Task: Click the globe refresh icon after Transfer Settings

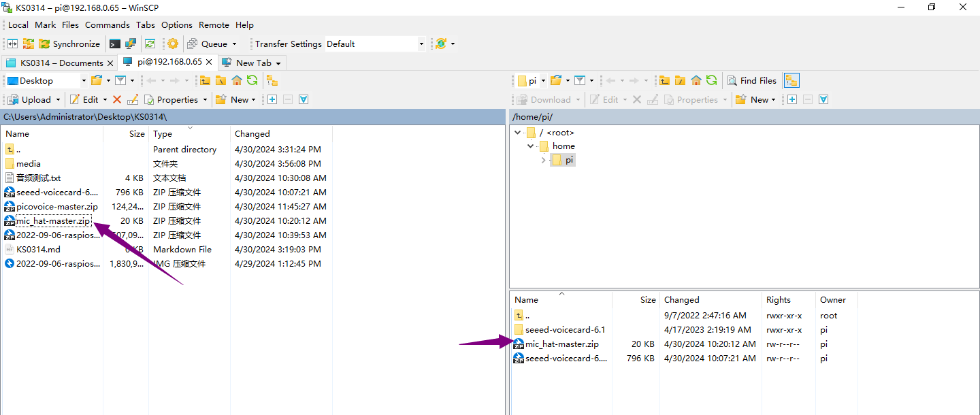Action: (x=441, y=44)
